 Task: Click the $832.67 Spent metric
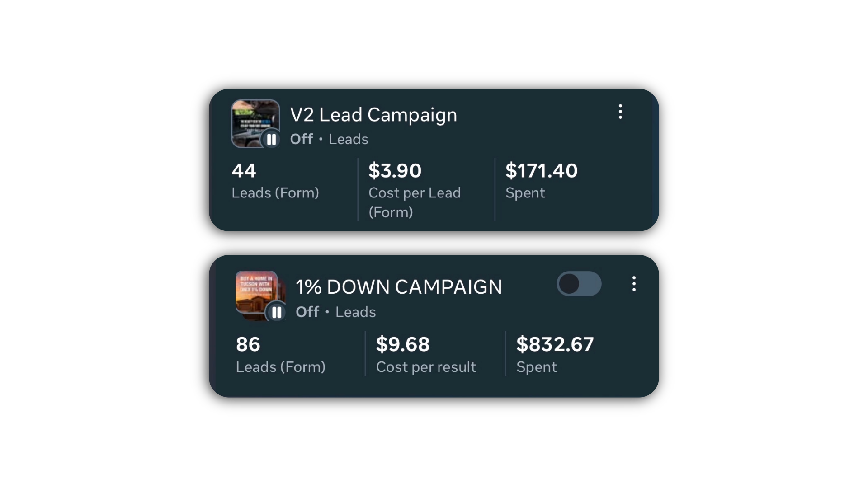tap(555, 344)
